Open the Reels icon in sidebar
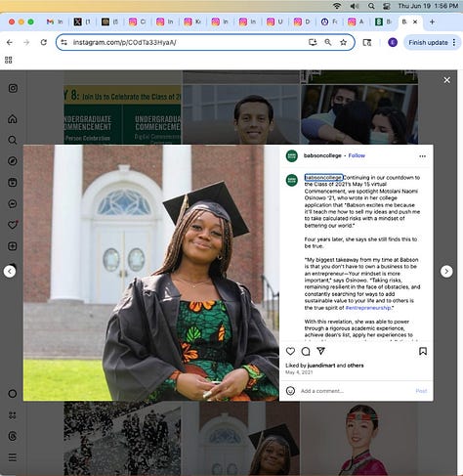This screenshot has width=463, height=476. point(13,182)
